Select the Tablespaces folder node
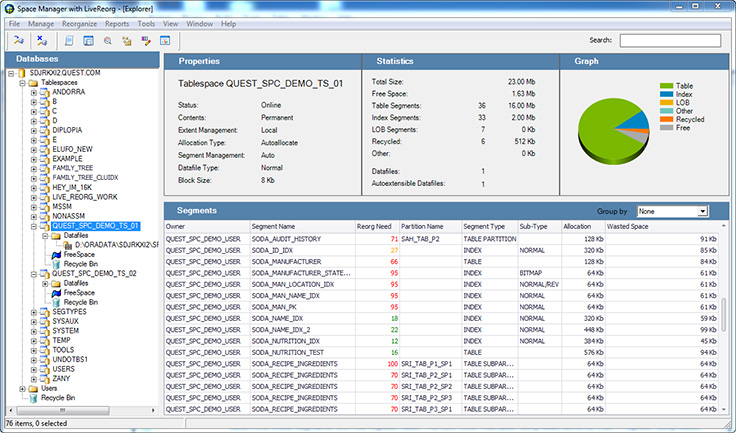The height and width of the screenshot is (433, 736). pos(59,83)
